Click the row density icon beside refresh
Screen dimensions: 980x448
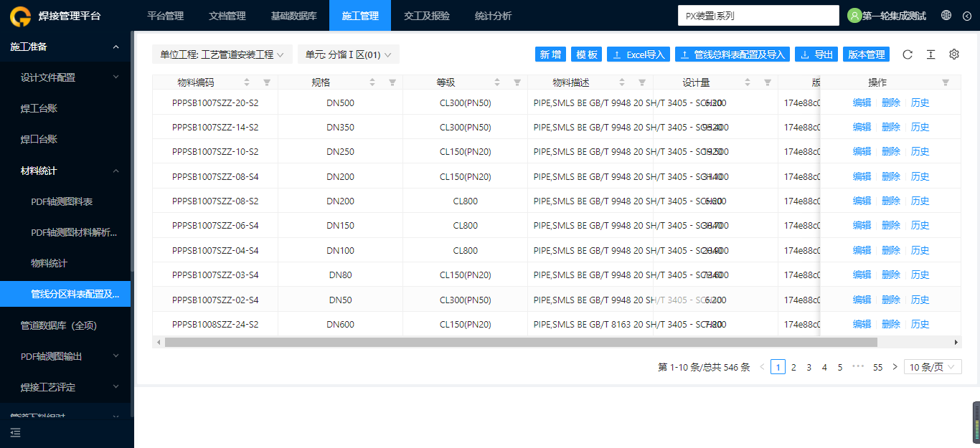tap(930, 54)
